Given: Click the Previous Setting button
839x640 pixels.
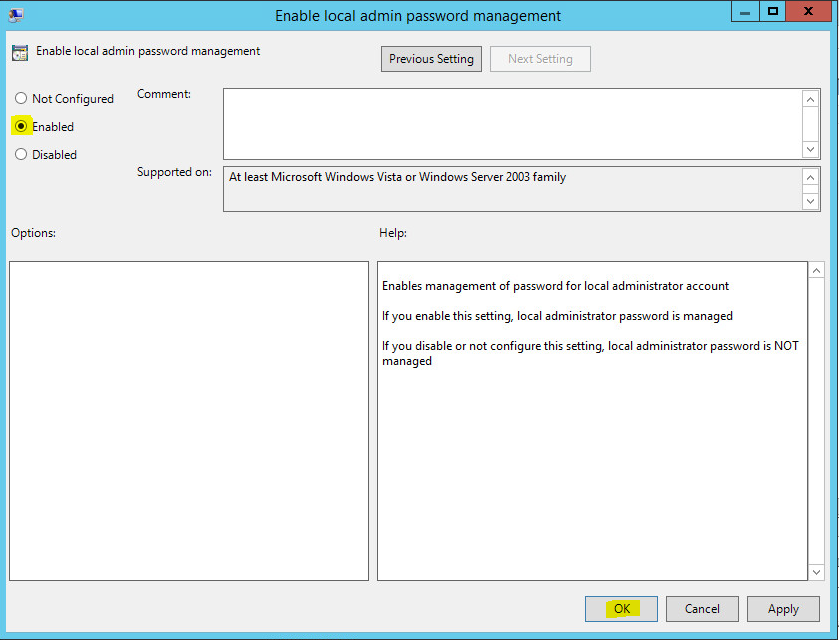Looking at the screenshot, I should coord(431,59).
